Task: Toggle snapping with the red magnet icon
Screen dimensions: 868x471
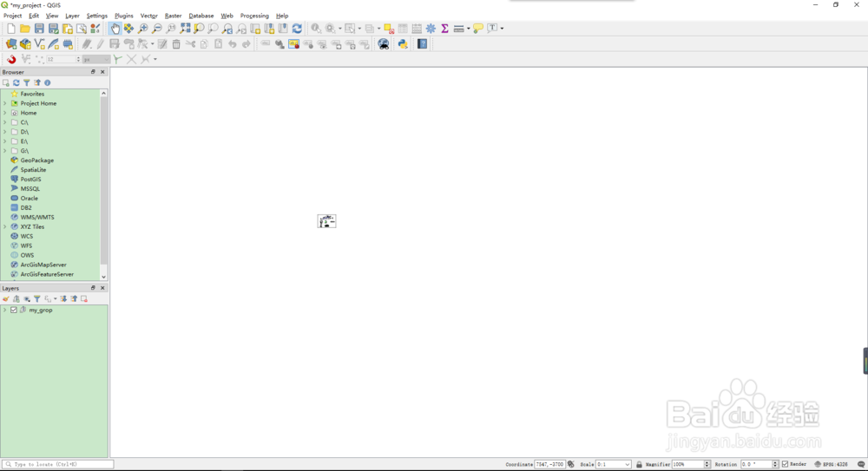Action: pyautogui.click(x=11, y=59)
